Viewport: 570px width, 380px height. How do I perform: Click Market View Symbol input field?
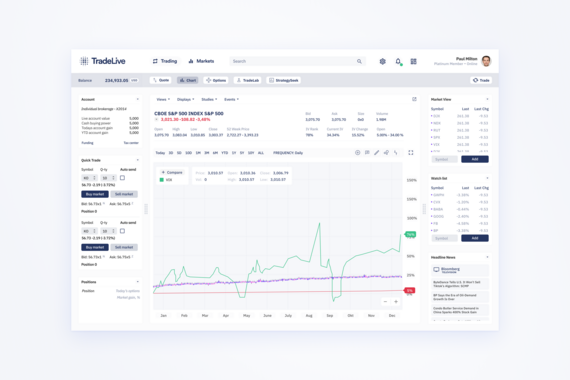[445, 159]
